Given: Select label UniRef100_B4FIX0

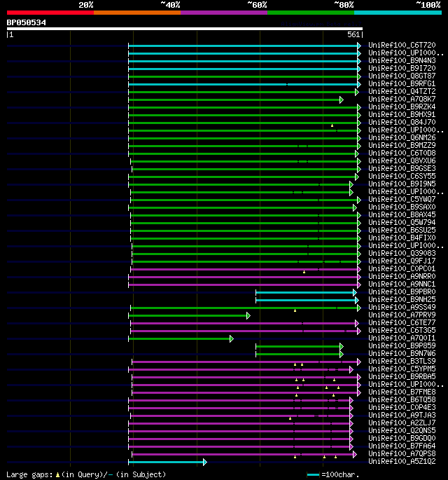Looking at the screenshot, I should (402, 238).
